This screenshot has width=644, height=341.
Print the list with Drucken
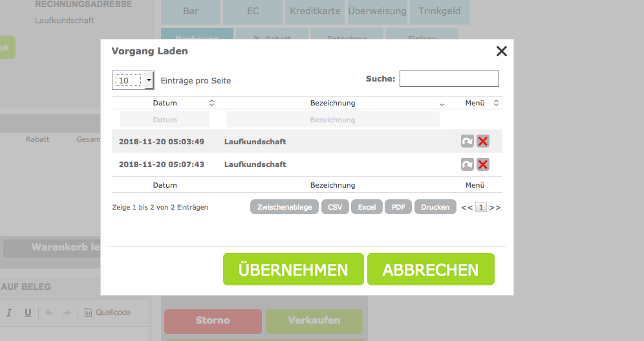coord(435,207)
